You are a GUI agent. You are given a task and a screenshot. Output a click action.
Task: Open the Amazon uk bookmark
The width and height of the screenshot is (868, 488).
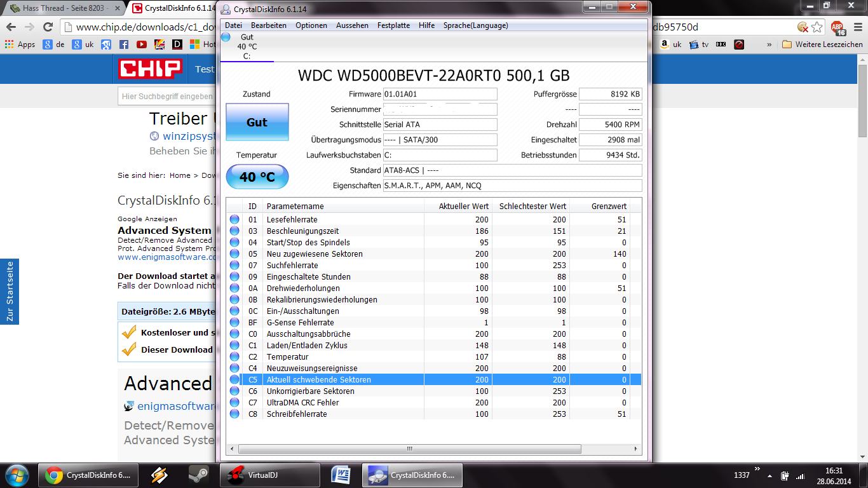coord(670,44)
